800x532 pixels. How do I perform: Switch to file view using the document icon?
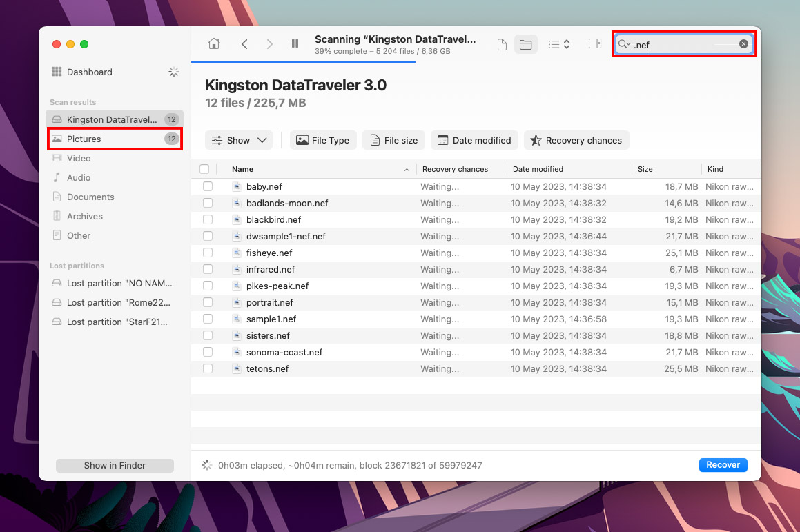click(x=501, y=43)
